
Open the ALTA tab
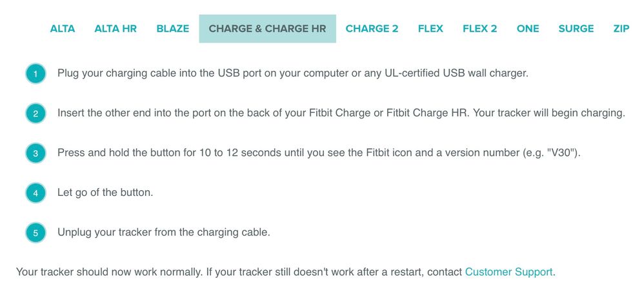tap(63, 29)
